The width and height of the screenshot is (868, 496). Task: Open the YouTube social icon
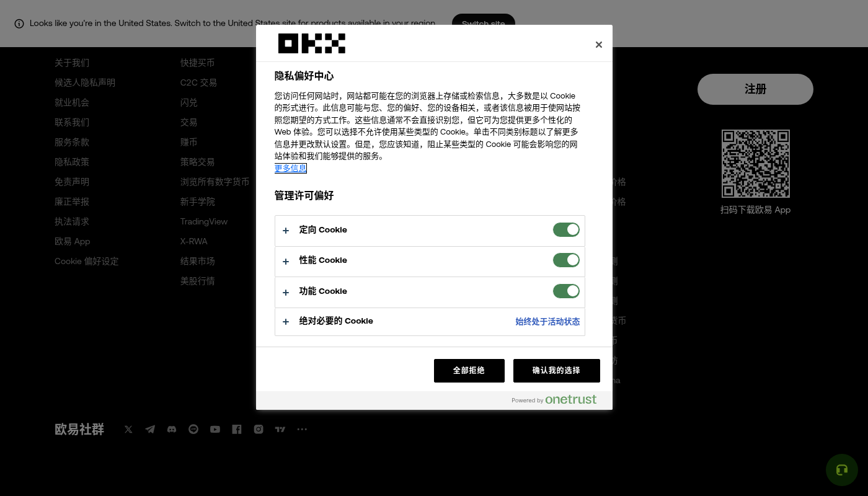215,429
